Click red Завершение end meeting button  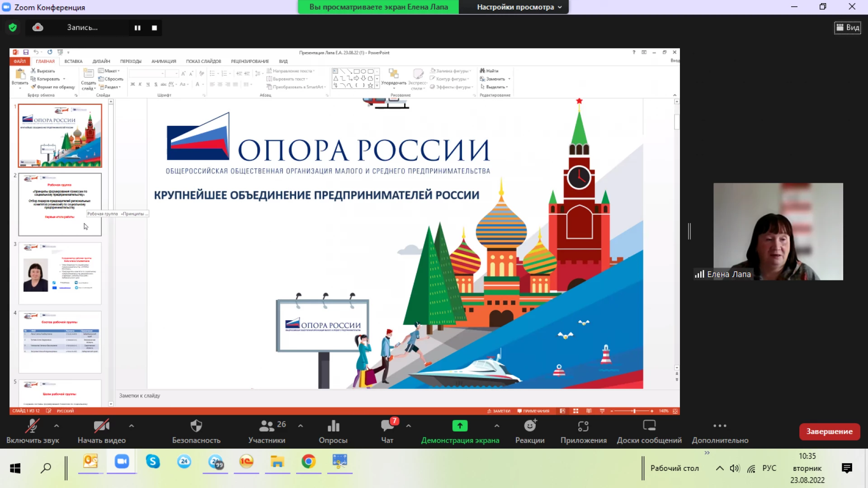(829, 431)
